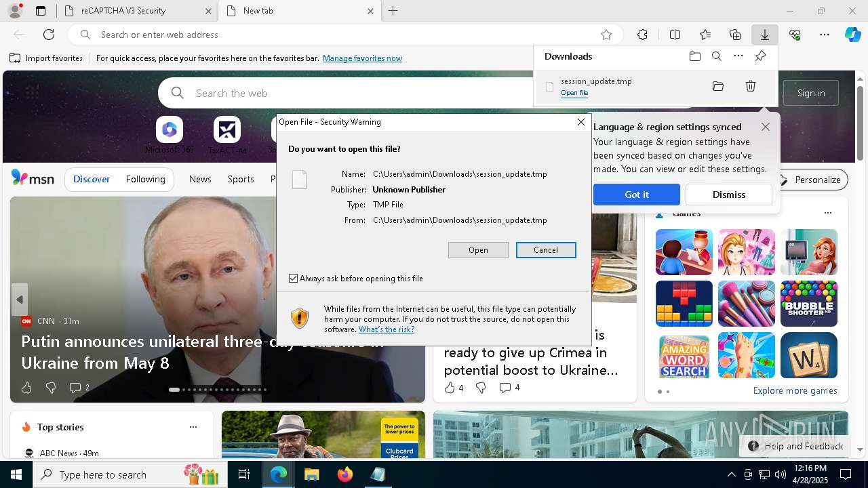Open the Favorites list icon
868x488 pixels.
coord(705,35)
